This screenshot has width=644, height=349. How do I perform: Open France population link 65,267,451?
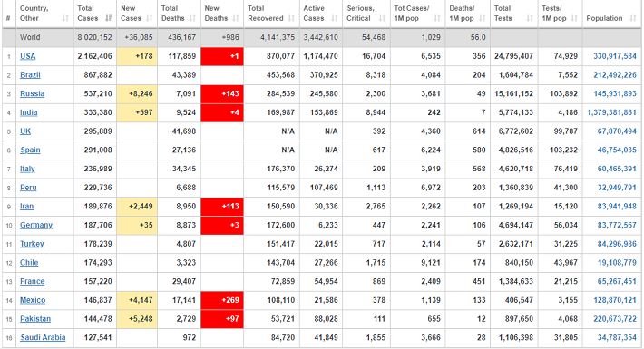[x=617, y=281]
